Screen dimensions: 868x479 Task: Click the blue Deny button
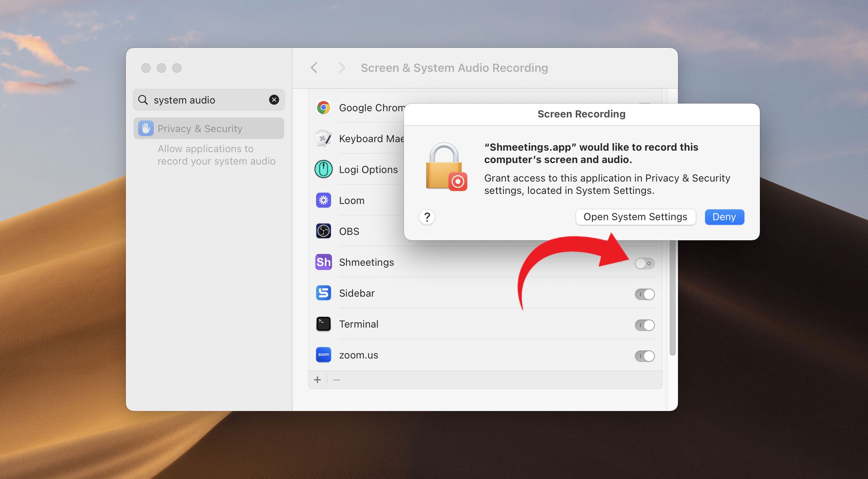tap(724, 217)
